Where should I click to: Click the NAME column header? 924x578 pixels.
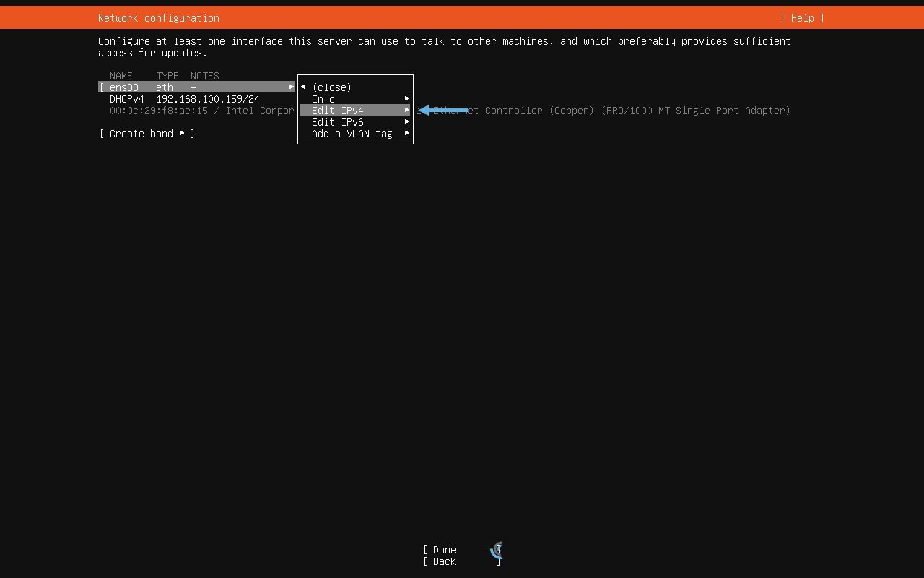[121, 76]
